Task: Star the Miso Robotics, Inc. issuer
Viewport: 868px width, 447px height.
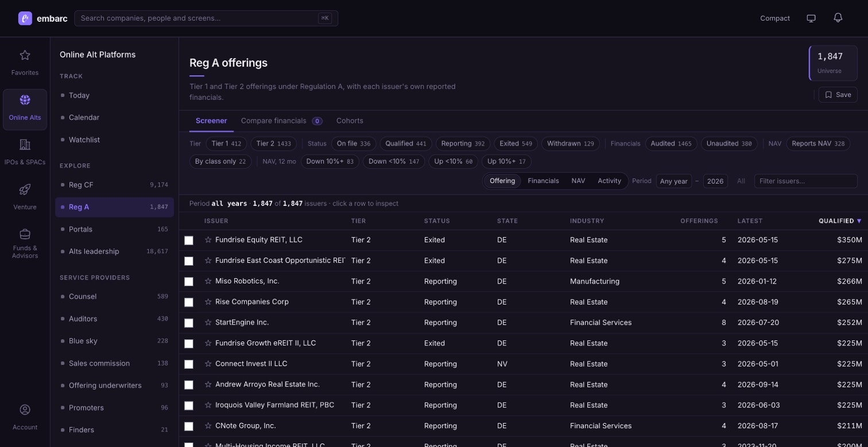Action: [x=208, y=281]
